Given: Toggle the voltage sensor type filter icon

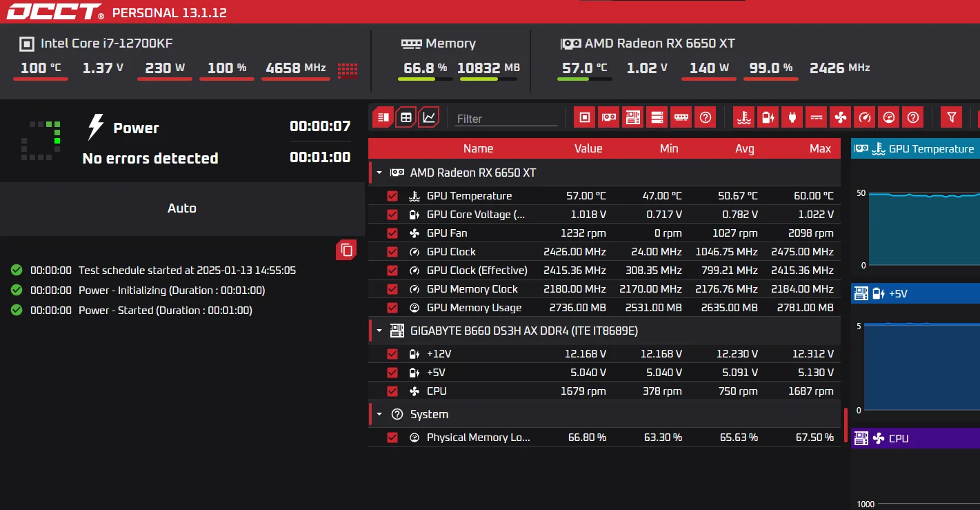Looking at the screenshot, I should coord(768,117).
